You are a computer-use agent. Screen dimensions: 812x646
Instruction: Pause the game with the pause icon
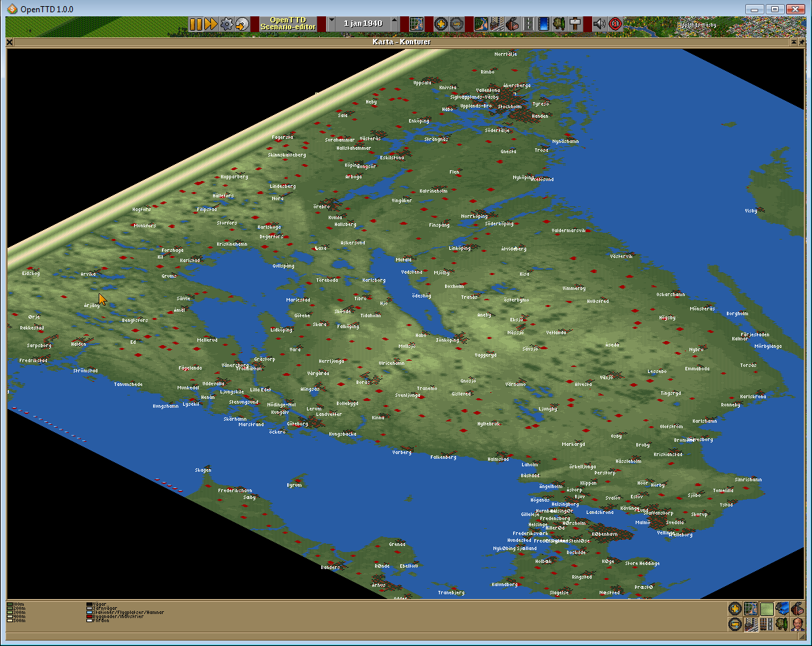tap(196, 24)
